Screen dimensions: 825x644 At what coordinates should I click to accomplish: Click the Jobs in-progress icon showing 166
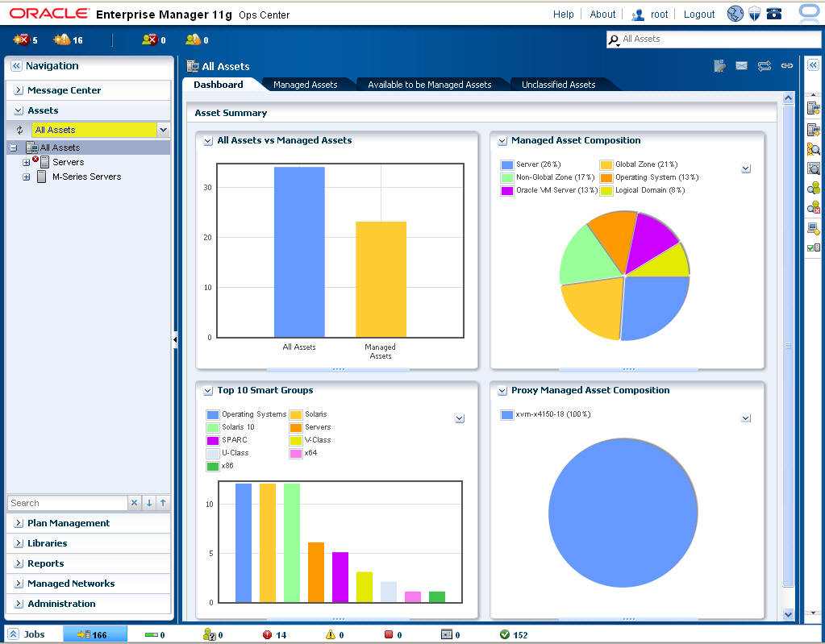pyautogui.click(x=84, y=634)
